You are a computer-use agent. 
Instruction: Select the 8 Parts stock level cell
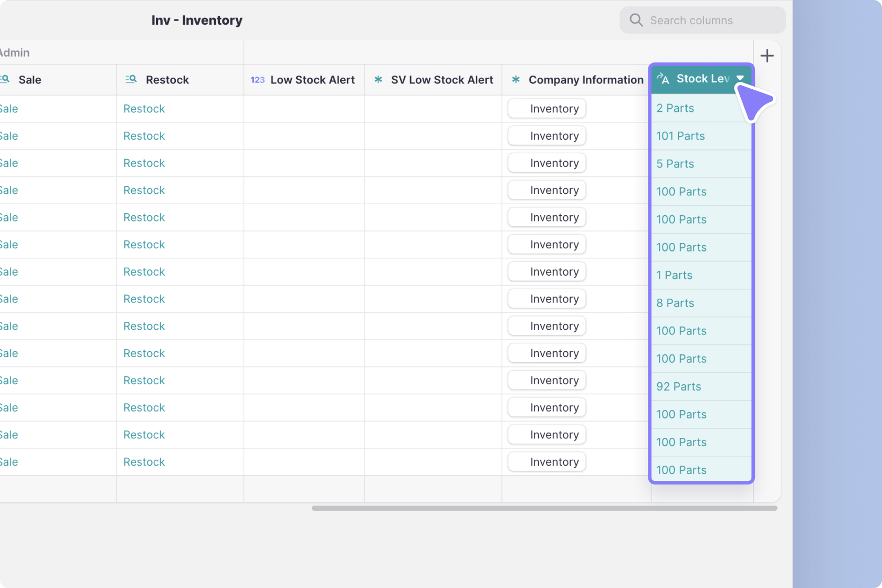tap(675, 303)
